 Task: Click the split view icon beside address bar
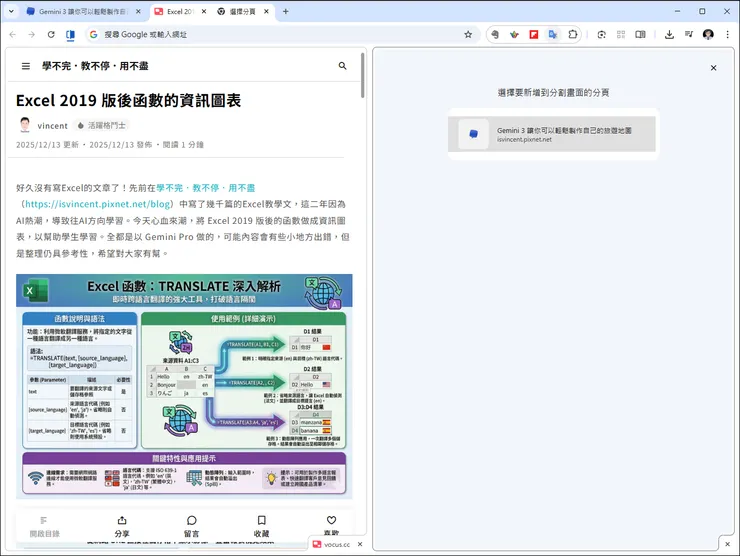(x=70, y=34)
